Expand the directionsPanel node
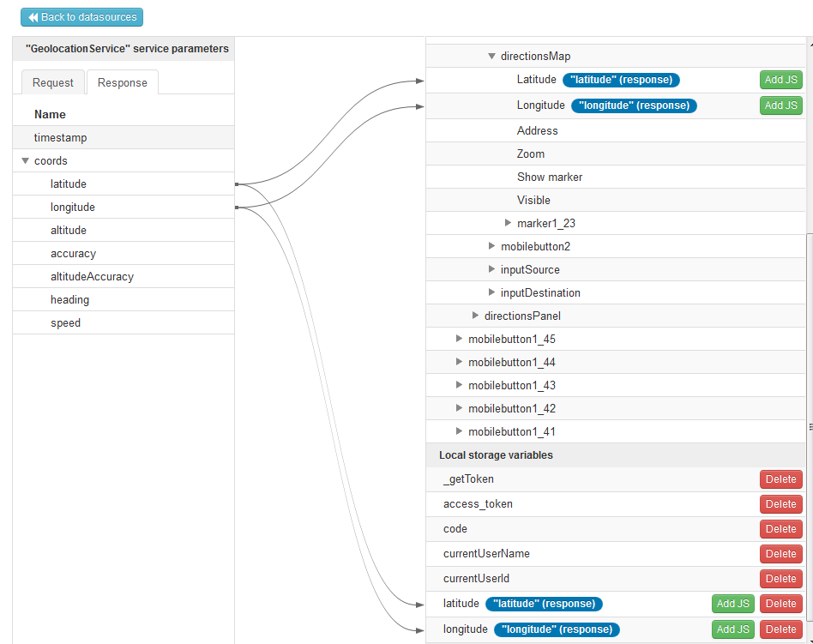 (x=475, y=316)
